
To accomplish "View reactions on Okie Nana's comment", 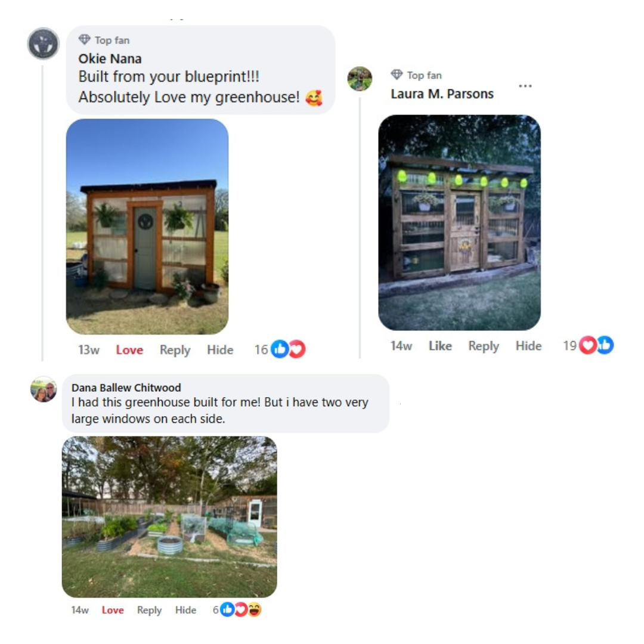I will coord(280,349).
